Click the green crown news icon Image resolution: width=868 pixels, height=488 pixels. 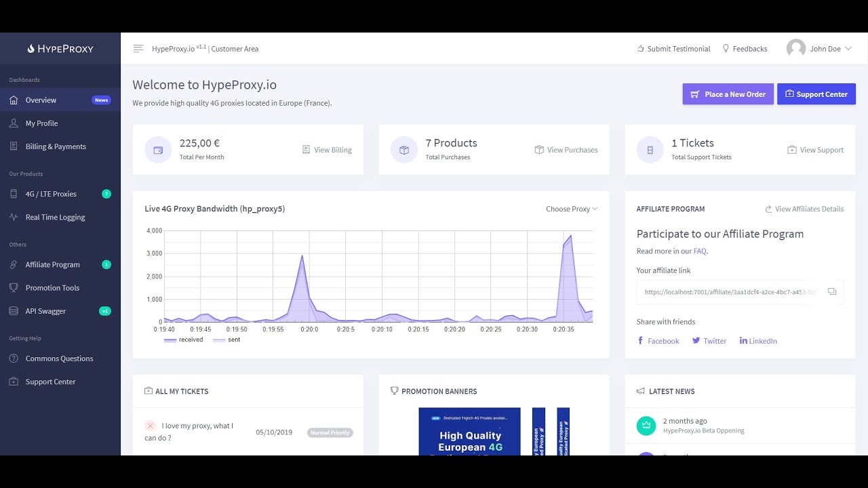646,426
